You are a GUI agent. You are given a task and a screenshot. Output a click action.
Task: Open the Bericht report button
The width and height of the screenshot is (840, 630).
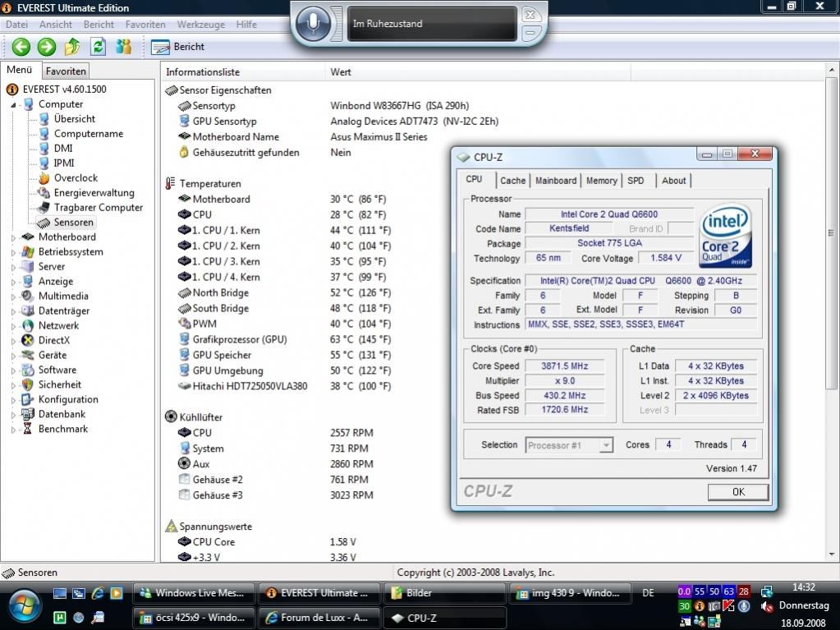coord(178,47)
